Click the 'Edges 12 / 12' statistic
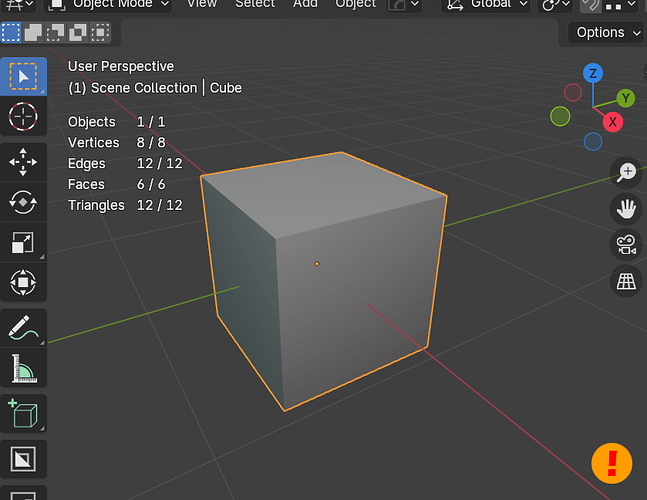The image size is (647, 500). (x=125, y=163)
